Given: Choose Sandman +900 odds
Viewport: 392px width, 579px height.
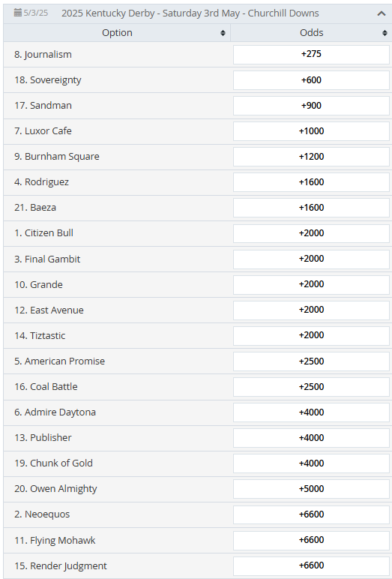Looking at the screenshot, I should pos(311,105).
